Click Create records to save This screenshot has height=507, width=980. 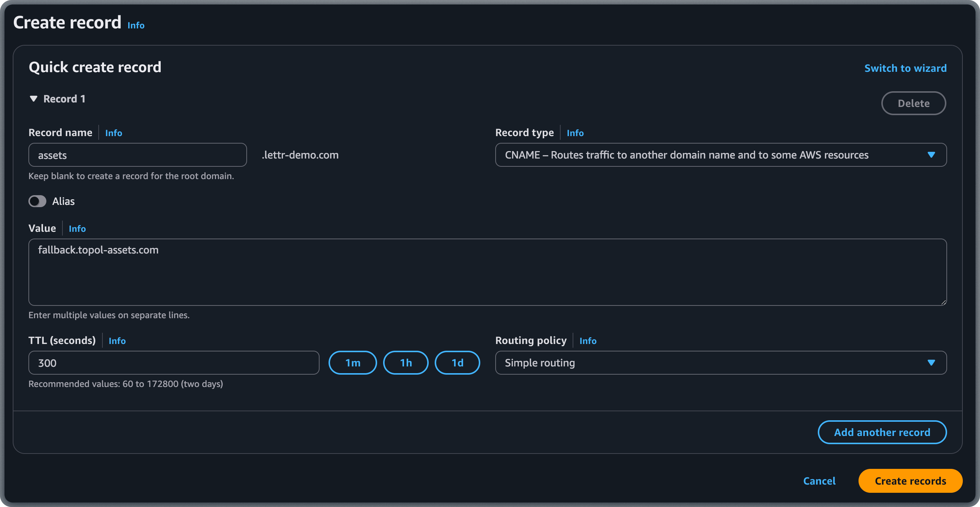910,481
